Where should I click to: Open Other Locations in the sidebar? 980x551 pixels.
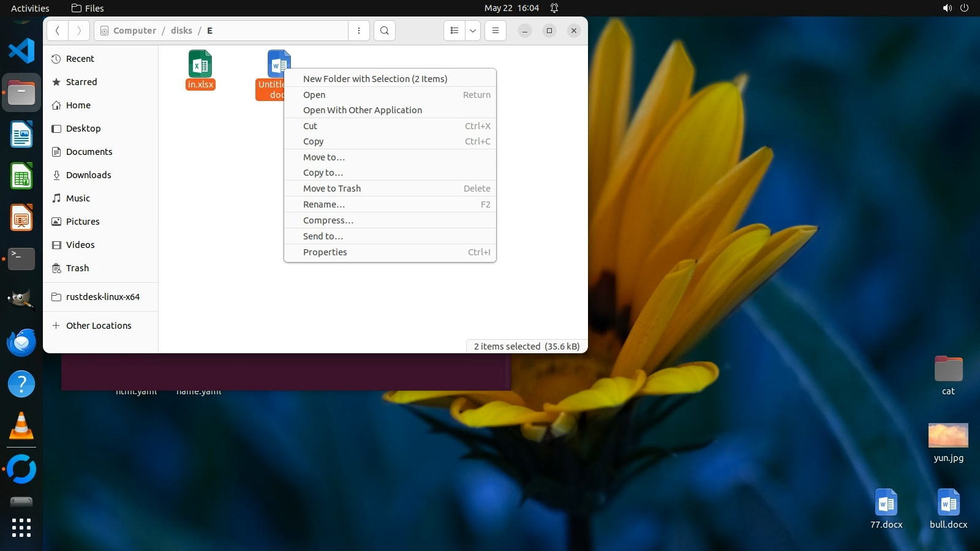click(99, 326)
